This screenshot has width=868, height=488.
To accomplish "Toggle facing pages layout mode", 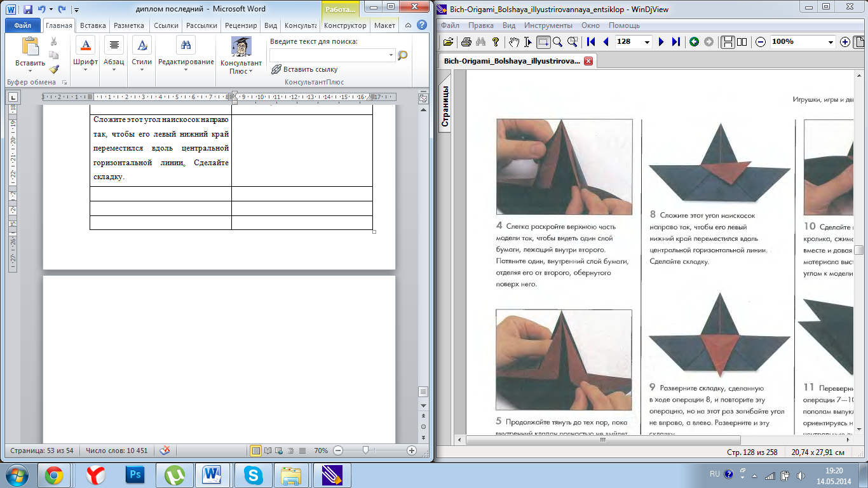I will [x=742, y=42].
